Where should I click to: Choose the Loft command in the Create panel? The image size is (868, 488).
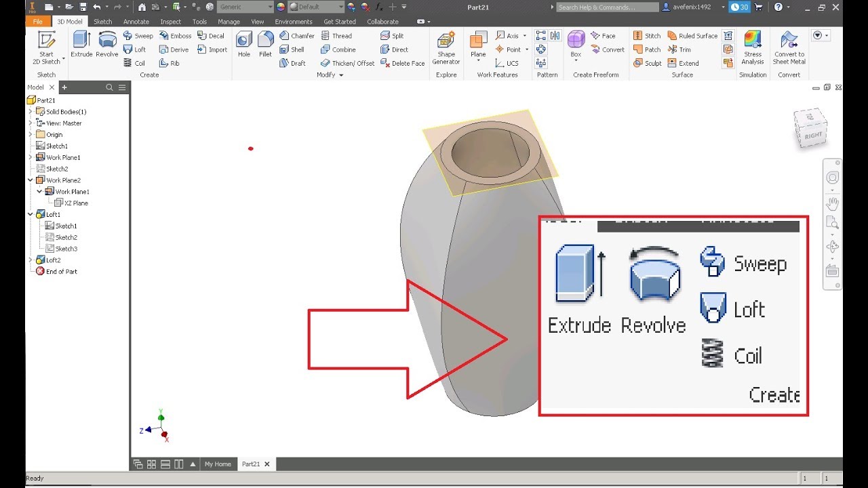pyautogui.click(x=134, y=49)
